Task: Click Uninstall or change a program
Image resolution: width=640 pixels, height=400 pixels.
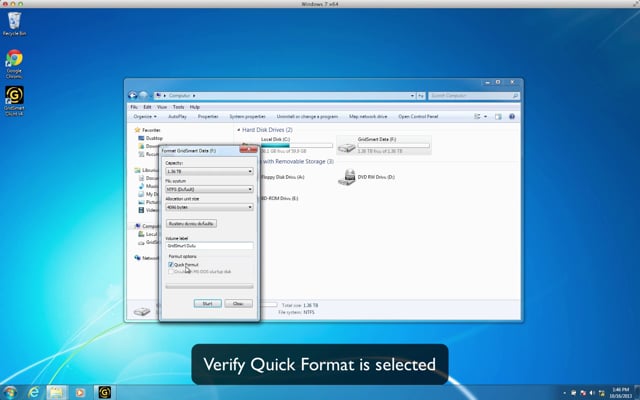Action: point(307,116)
